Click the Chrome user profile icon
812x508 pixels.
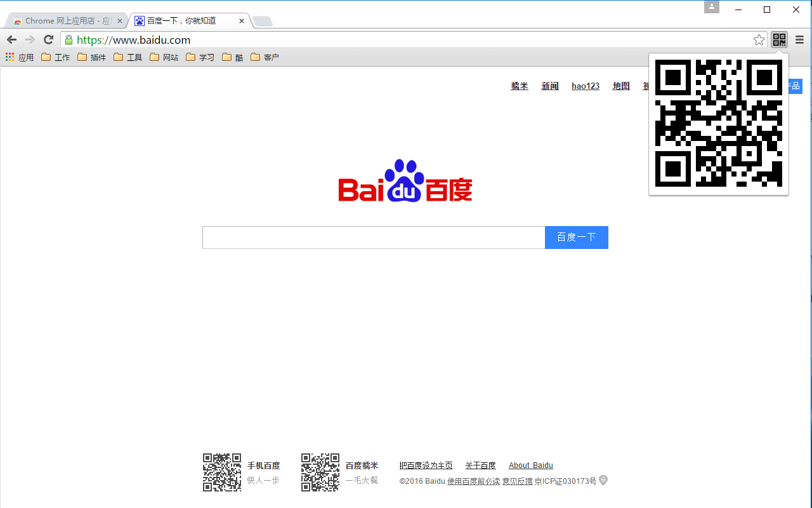coord(712,7)
